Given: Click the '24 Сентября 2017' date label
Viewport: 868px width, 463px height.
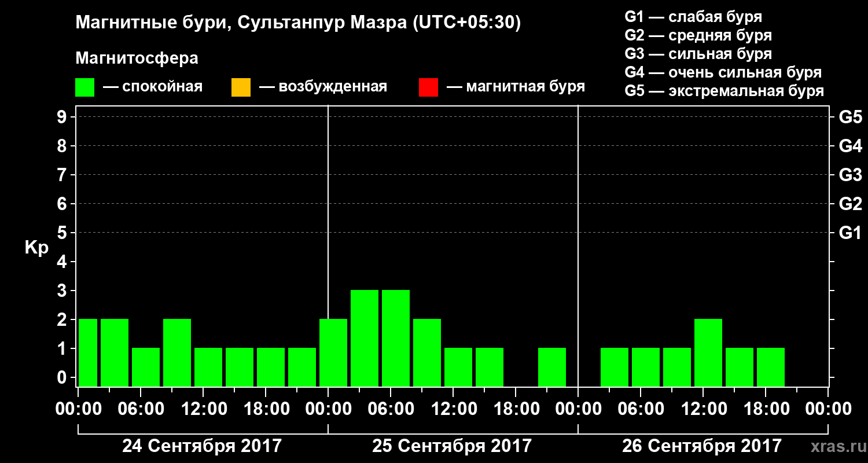Looking at the screenshot, I should [x=202, y=446].
